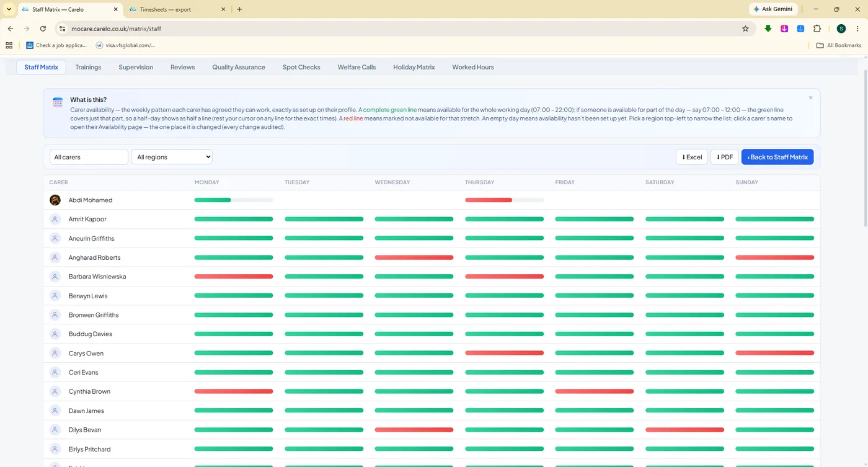This screenshot has height=467, width=868.
Task: Open the All Bookmarks folder
Action: 839,45
